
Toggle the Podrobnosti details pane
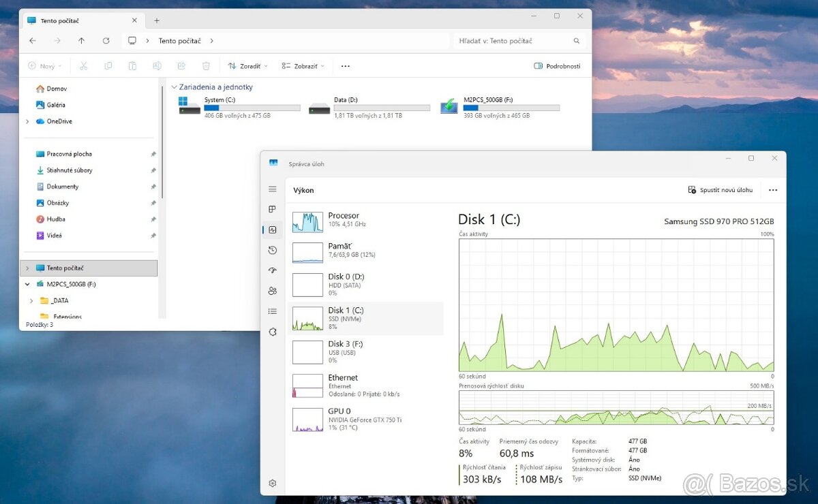click(557, 66)
